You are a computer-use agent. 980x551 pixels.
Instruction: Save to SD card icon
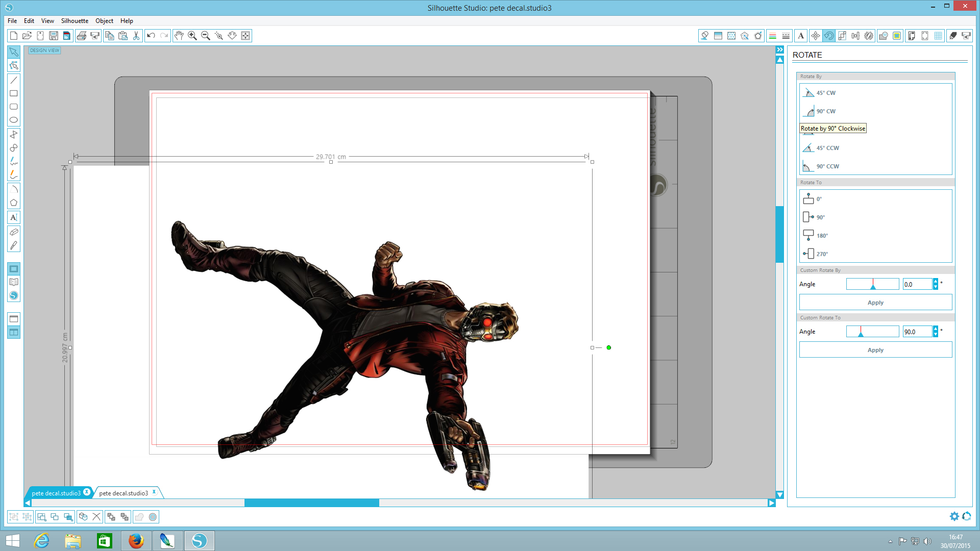pyautogui.click(x=67, y=36)
